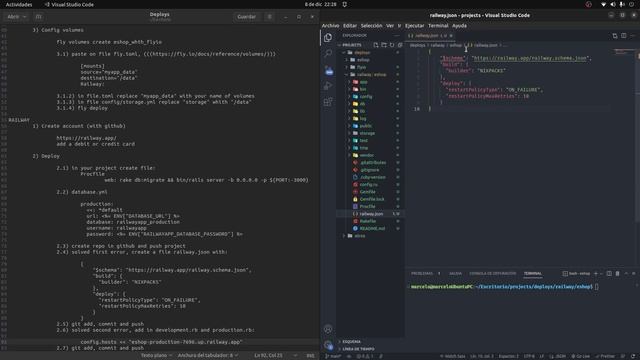Open the Extensions view

328,102
